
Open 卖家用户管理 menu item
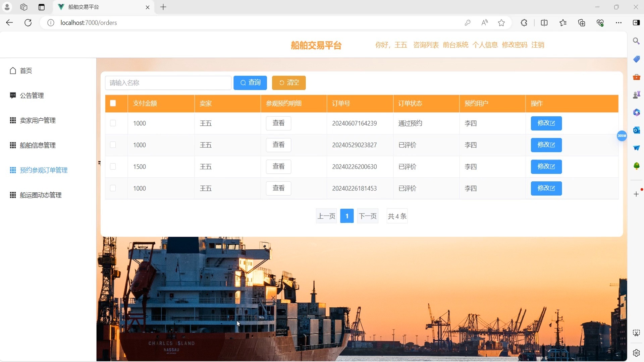coord(38,120)
